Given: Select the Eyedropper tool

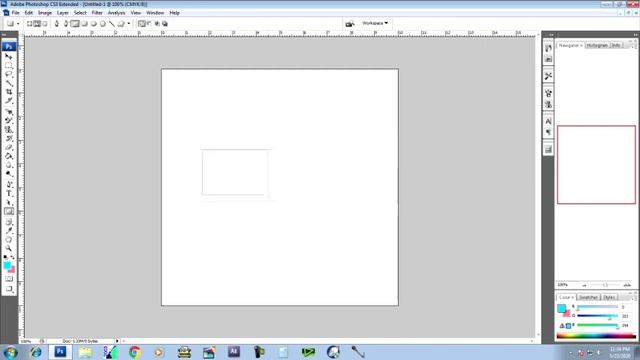Looking at the screenshot, I should [x=9, y=231].
